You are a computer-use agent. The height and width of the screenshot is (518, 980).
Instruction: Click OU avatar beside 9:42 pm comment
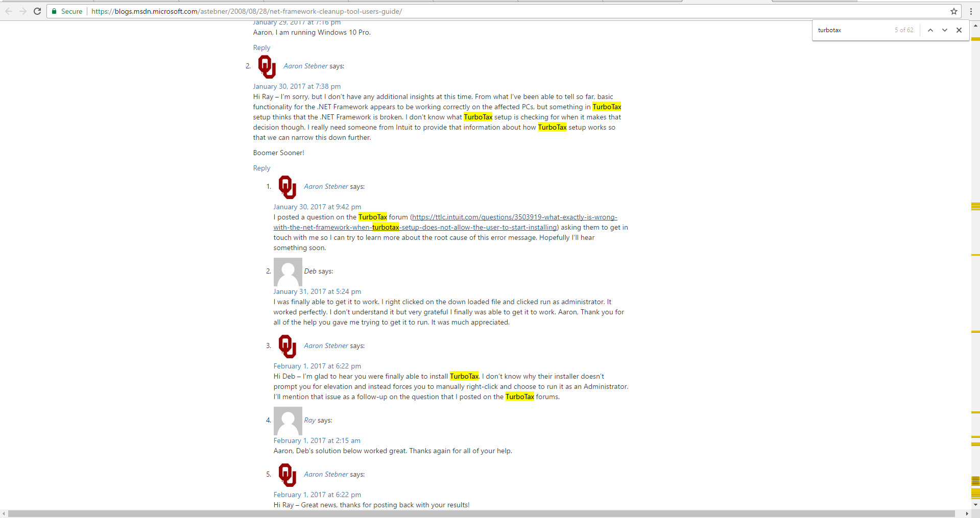(288, 187)
